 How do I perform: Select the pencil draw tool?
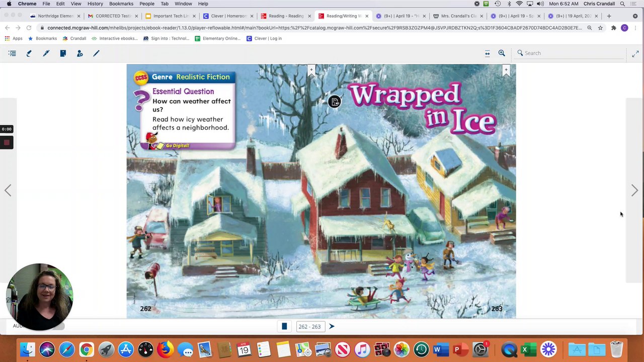pos(96,53)
